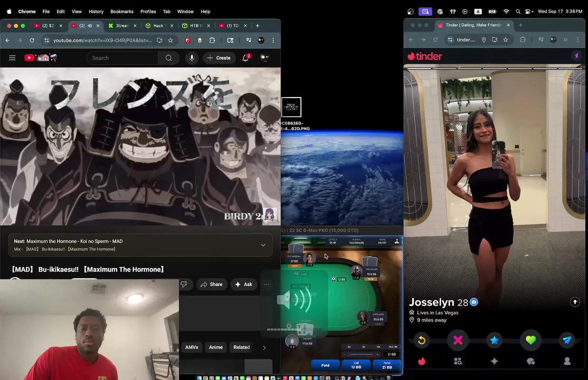Click the Tinder logo
Screen dimensions: 588x380
[x=425, y=56]
